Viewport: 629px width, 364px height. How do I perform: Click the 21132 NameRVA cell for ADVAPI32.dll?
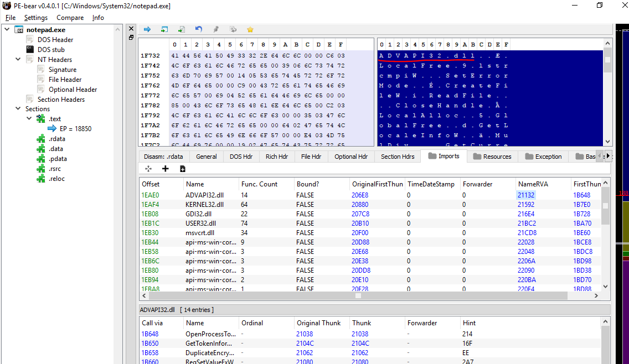(x=526, y=195)
